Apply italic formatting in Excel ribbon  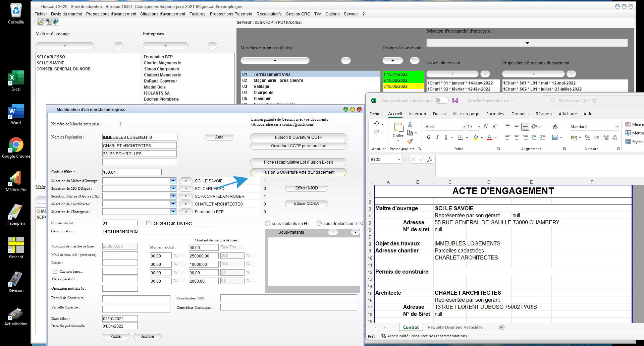click(x=437, y=137)
